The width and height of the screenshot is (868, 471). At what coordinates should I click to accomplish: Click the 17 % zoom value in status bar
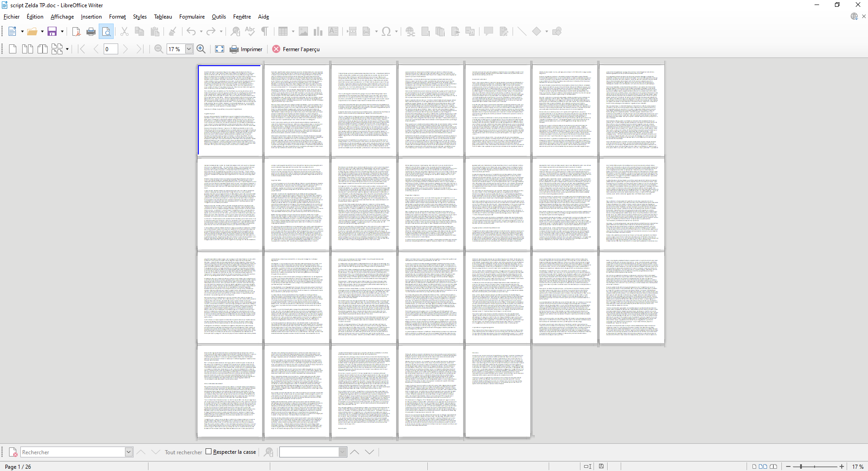(858, 466)
